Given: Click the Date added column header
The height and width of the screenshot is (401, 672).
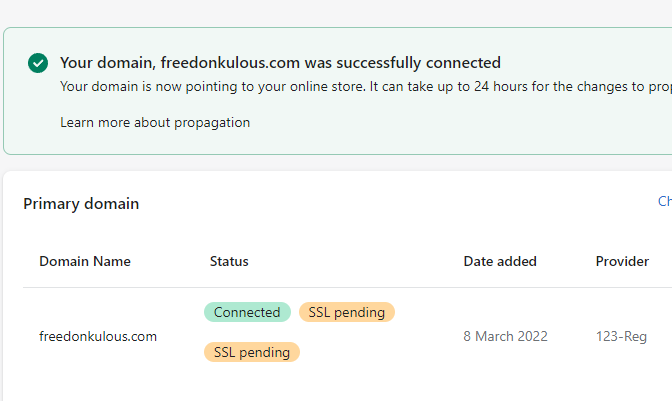Looking at the screenshot, I should click(500, 261).
